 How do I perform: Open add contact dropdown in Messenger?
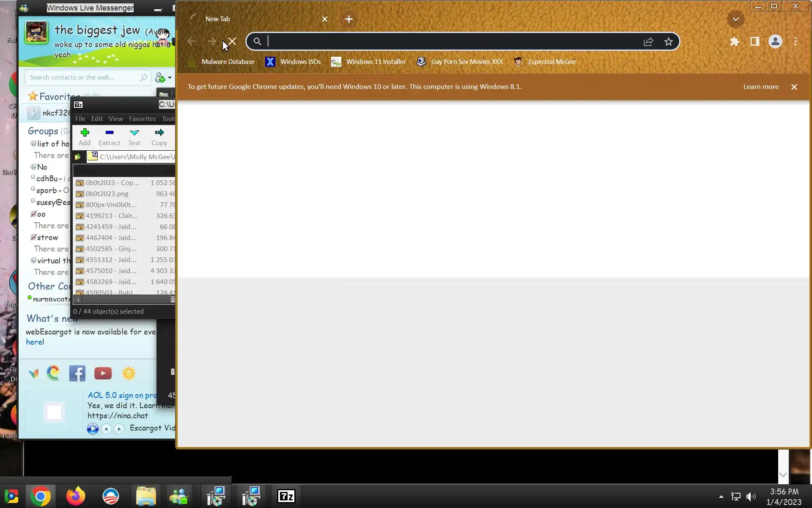pyautogui.click(x=169, y=78)
